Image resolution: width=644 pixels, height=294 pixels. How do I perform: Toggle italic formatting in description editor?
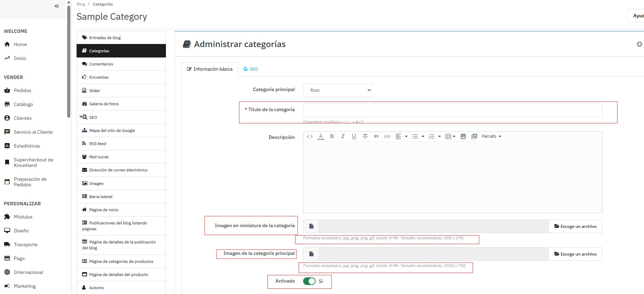coord(343,136)
